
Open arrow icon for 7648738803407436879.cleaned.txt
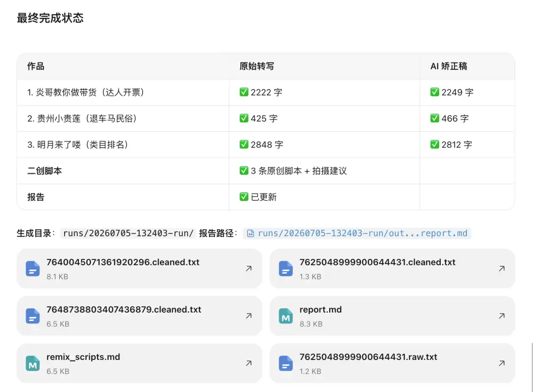tap(249, 316)
